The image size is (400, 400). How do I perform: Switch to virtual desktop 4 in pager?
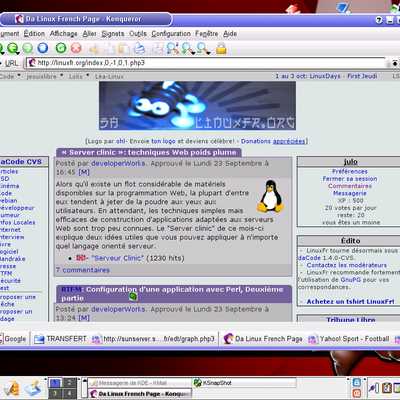[69, 393]
